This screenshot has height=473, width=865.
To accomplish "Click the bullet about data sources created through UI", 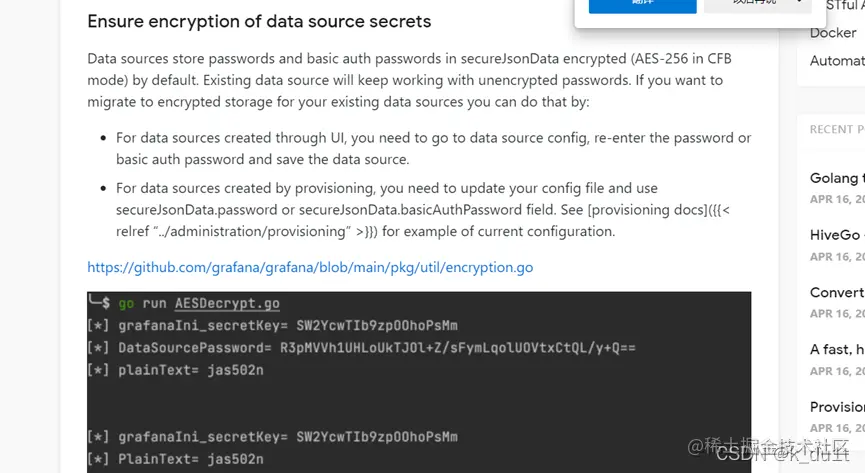I will pyautogui.click(x=433, y=148).
